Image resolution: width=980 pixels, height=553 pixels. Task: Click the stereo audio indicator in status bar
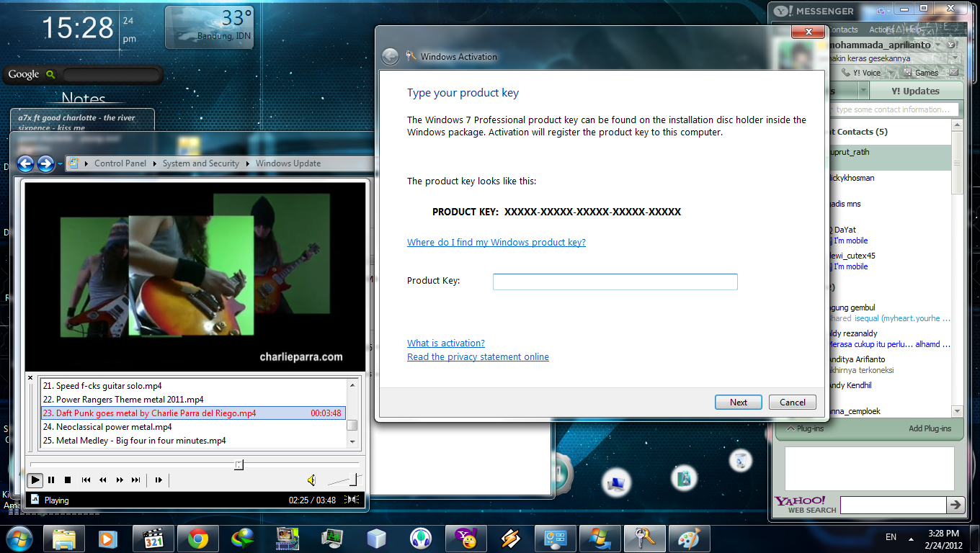click(x=352, y=500)
